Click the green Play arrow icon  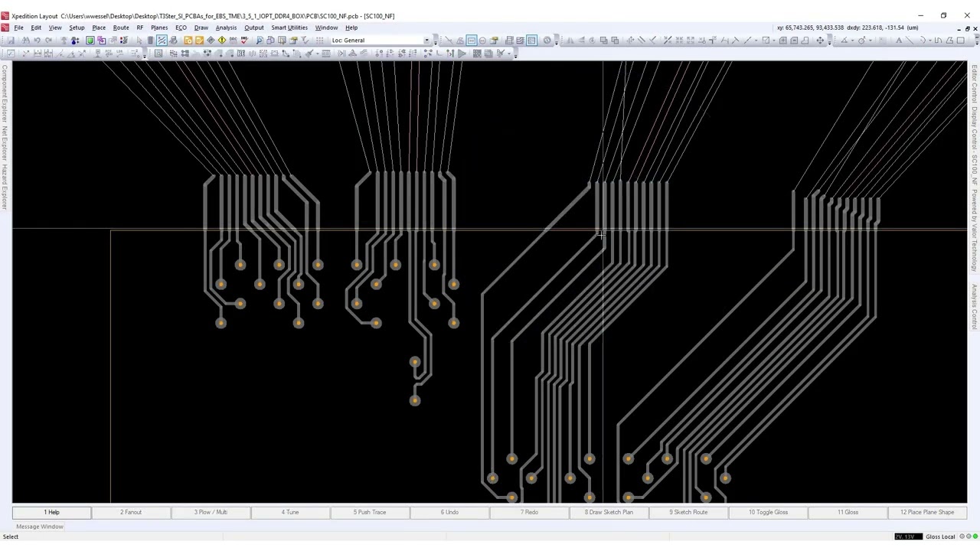[x=462, y=54]
